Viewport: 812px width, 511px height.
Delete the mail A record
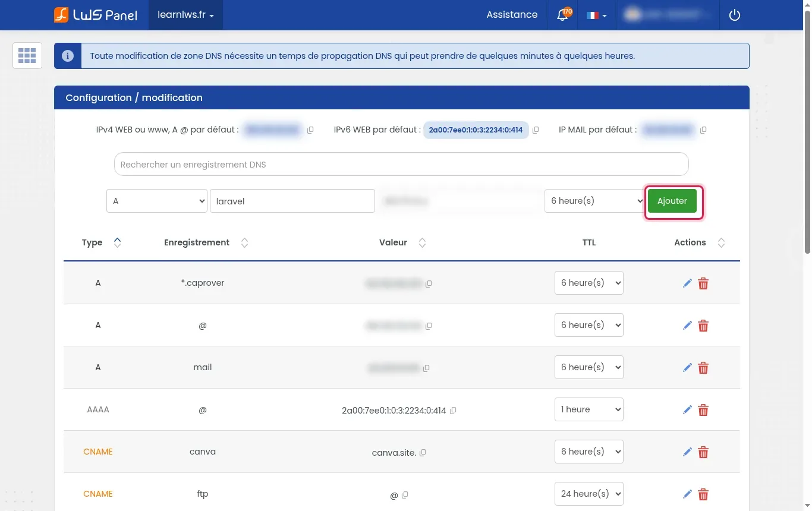[x=703, y=368]
